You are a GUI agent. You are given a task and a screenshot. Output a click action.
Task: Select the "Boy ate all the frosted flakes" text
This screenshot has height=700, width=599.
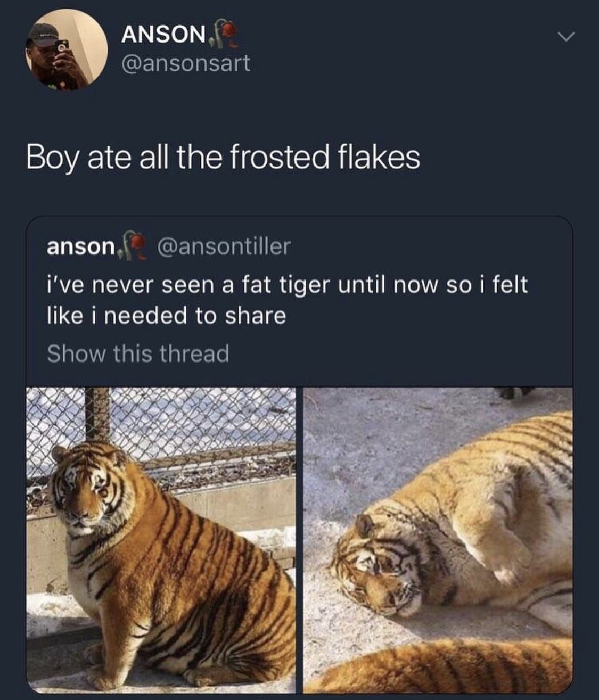(x=223, y=158)
